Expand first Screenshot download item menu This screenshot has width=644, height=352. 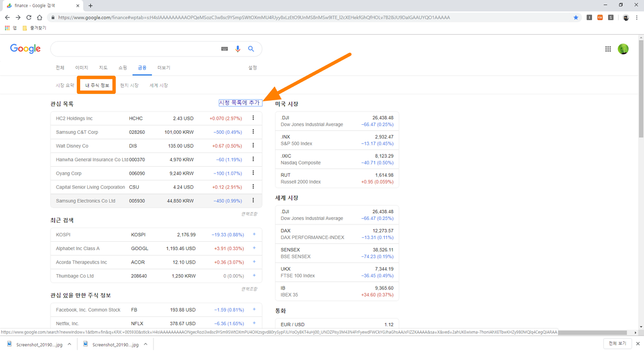pyautogui.click(x=69, y=344)
